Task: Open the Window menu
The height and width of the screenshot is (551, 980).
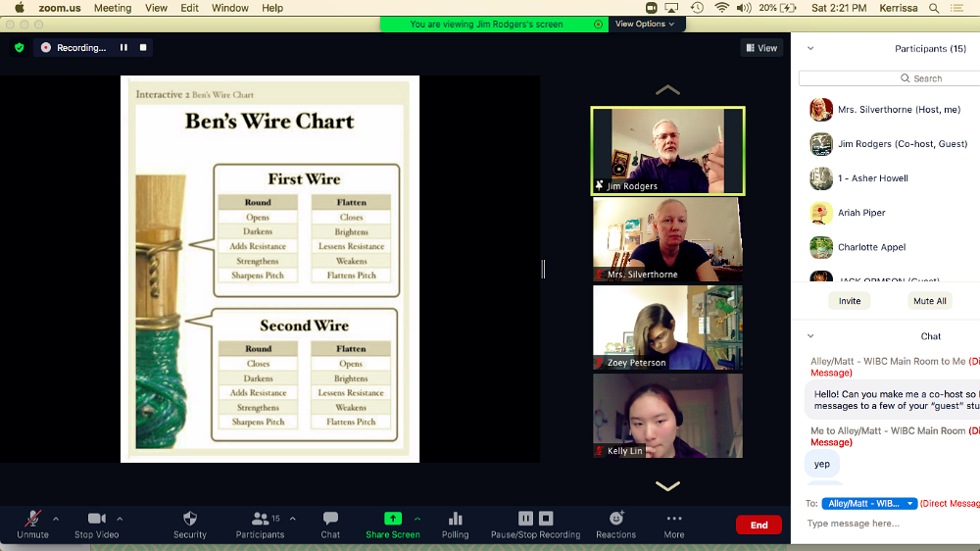Action: [x=229, y=8]
